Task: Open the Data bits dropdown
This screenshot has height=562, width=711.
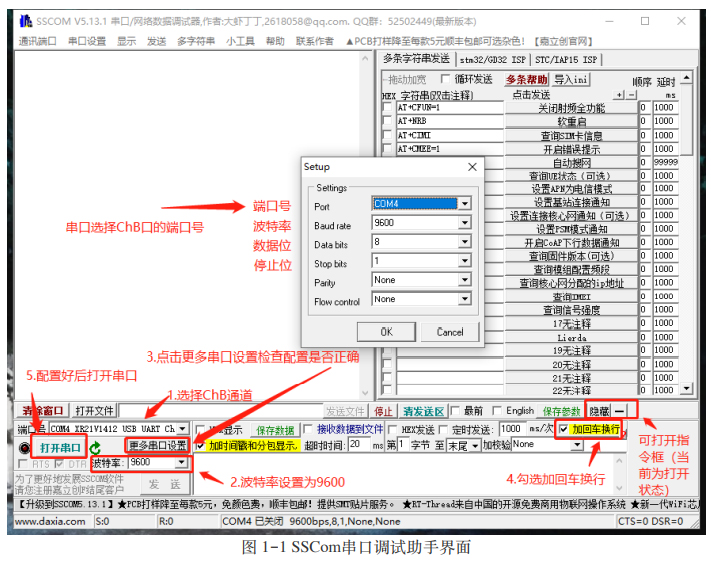Action: pyautogui.click(x=464, y=242)
